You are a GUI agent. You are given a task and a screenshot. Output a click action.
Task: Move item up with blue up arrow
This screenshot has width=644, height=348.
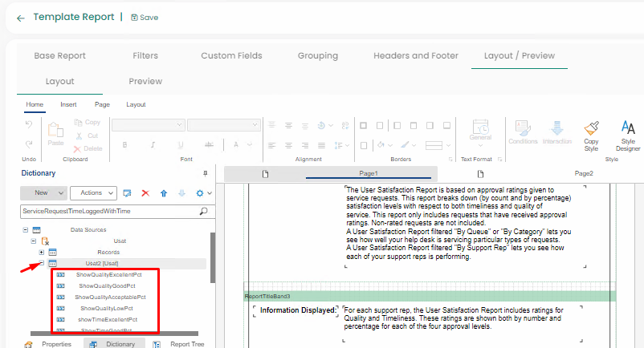(164, 193)
